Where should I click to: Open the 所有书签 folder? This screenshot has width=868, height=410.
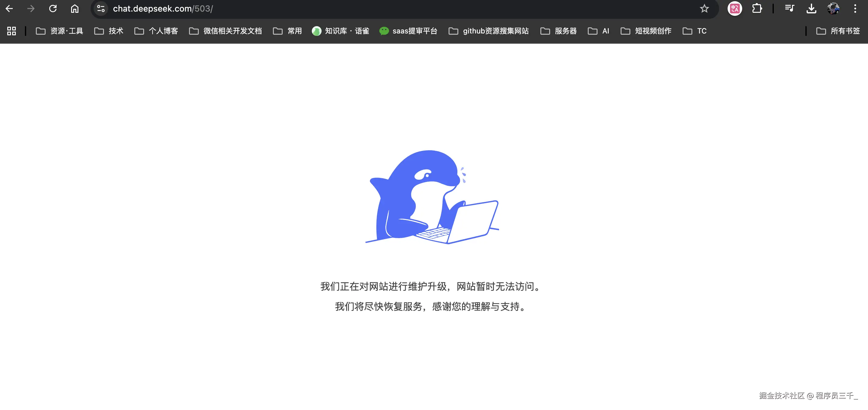pos(838,31)
